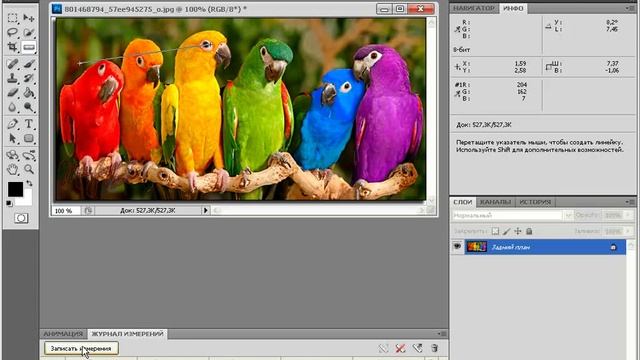This screenshot has width=640, height=360.
Task: Switch to the СЛОИ tab
Action: click(462, 202)
